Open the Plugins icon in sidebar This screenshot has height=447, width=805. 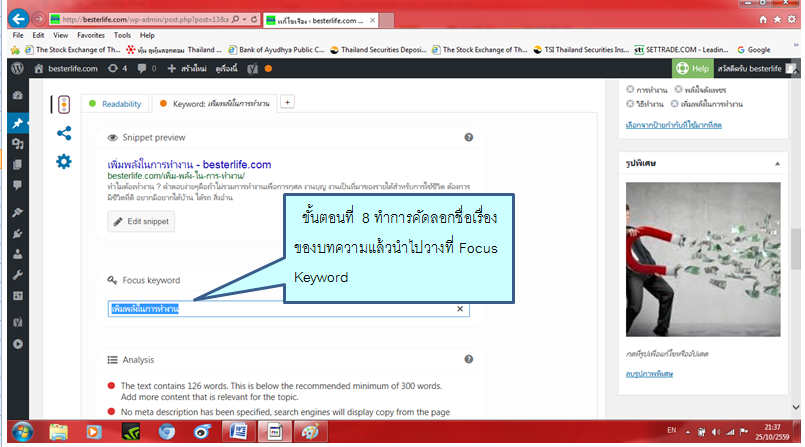click(18, 234)
